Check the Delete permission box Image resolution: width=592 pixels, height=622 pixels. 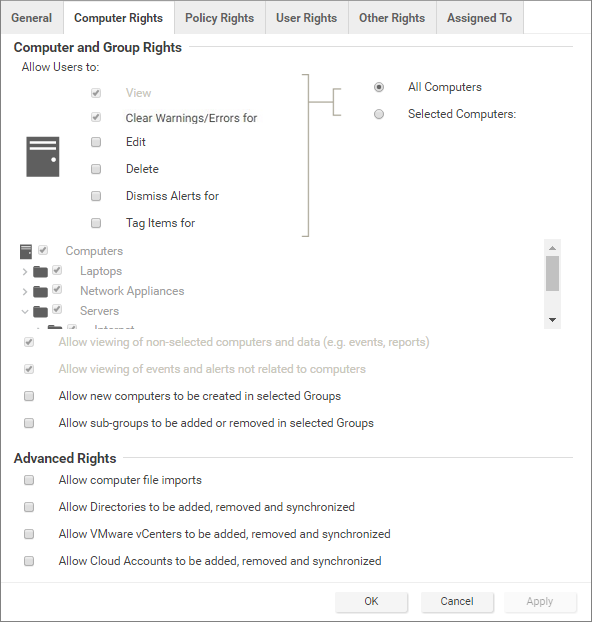pos(96,169)
